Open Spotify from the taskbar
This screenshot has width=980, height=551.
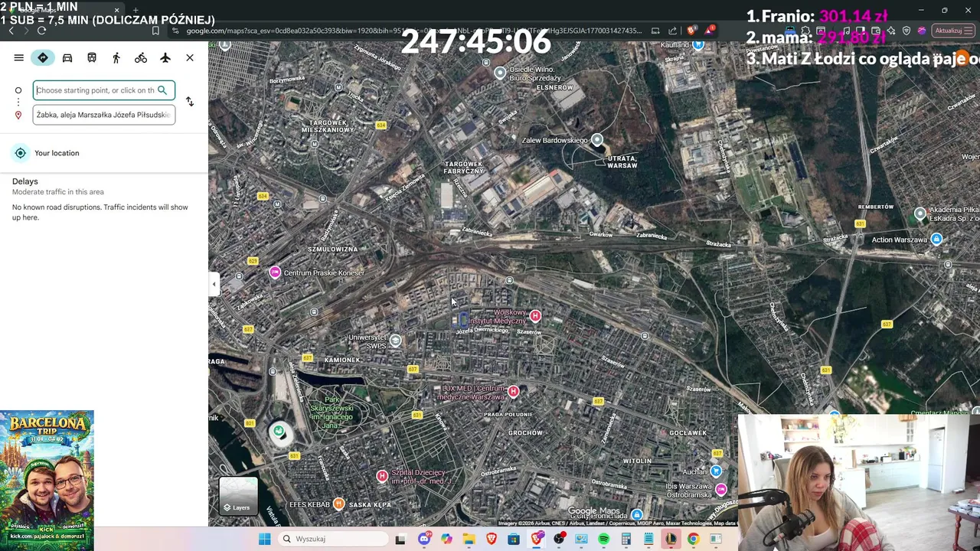603,539
